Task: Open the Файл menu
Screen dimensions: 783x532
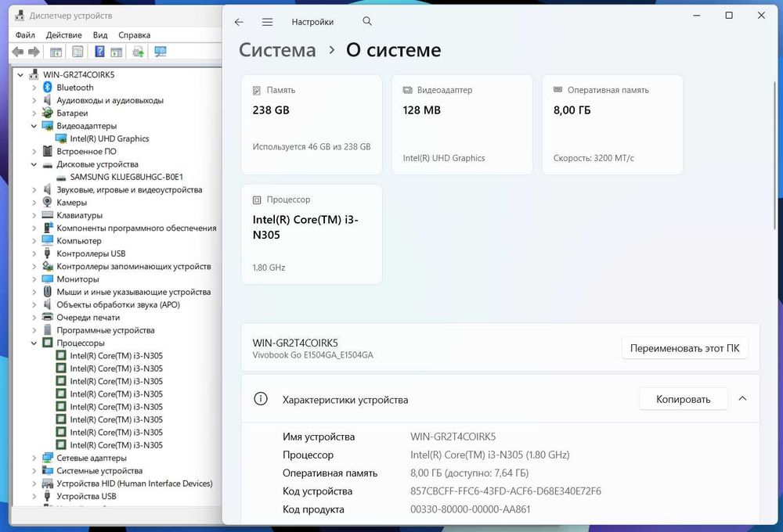Action: 25,35
